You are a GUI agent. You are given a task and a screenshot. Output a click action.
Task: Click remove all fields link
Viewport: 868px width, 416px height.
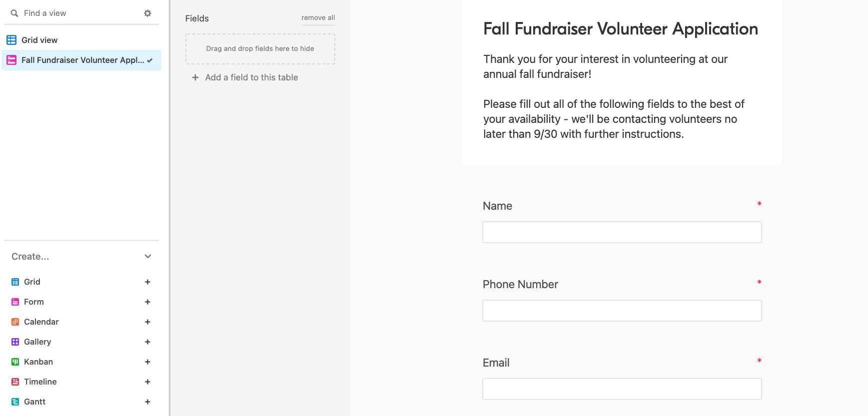click(x=318, y=17)
